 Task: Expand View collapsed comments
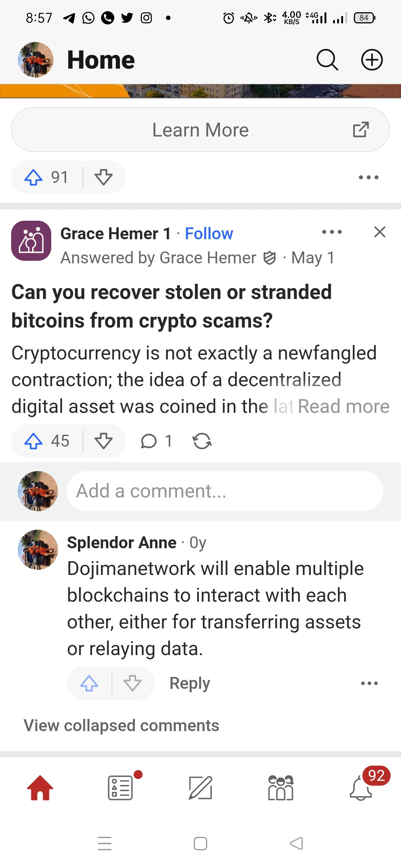point(121,726)
